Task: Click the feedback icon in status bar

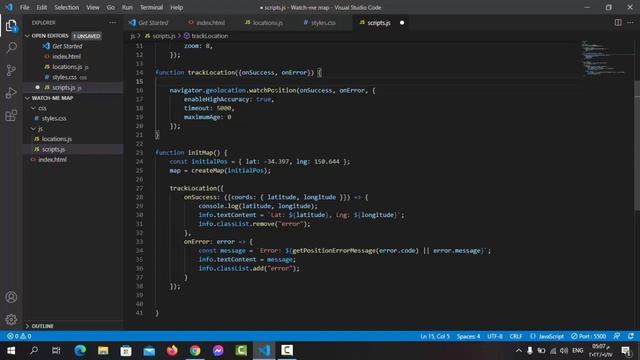Action: tap(617, 336)
